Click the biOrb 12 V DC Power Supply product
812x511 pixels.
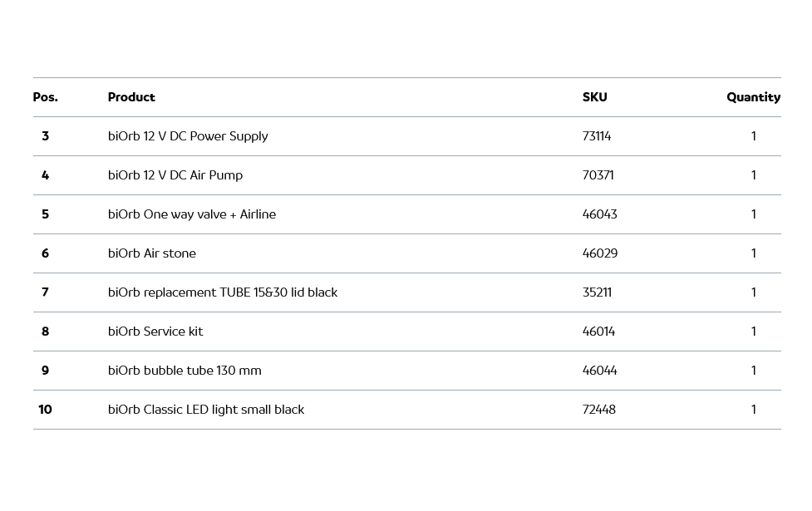188,136
